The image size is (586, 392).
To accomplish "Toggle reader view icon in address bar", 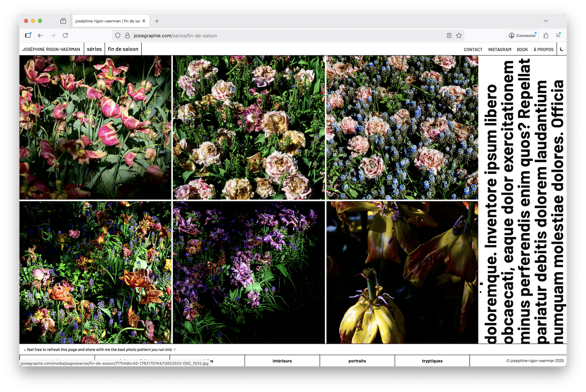I will (449, 35).
